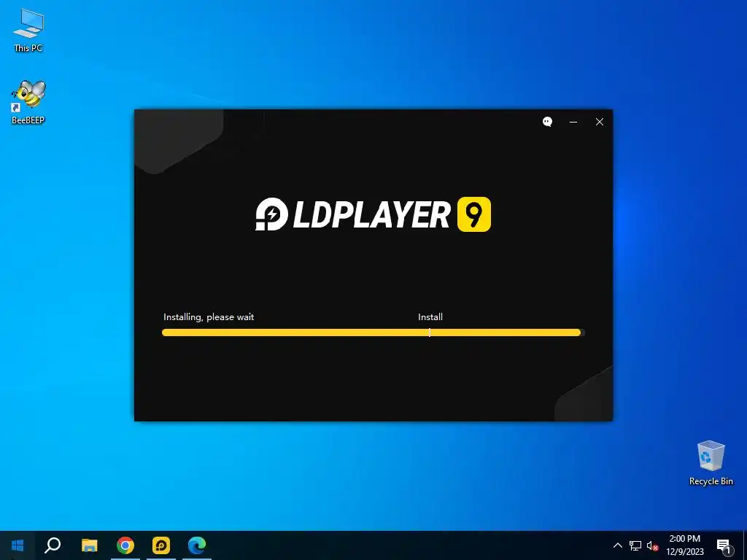
Task: Open the network status tray icon
Action: 635,545
